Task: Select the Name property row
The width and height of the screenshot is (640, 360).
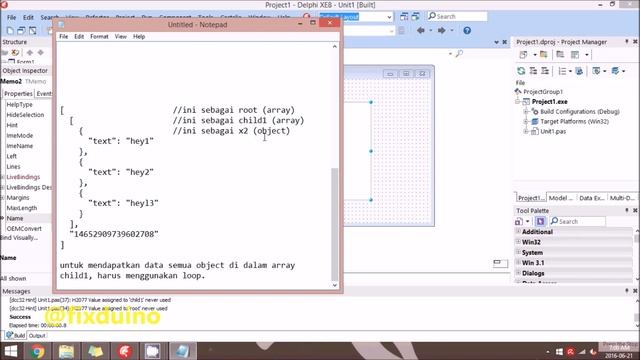Action: pos(26,218)
